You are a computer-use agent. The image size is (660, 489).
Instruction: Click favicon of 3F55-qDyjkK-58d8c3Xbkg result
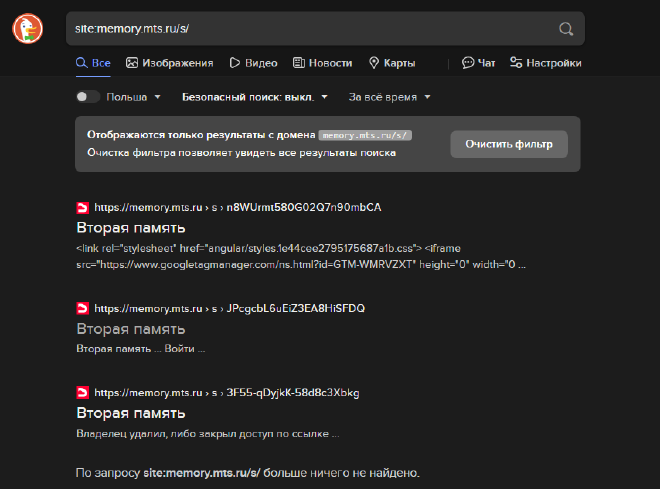click(x=82, y=393)
